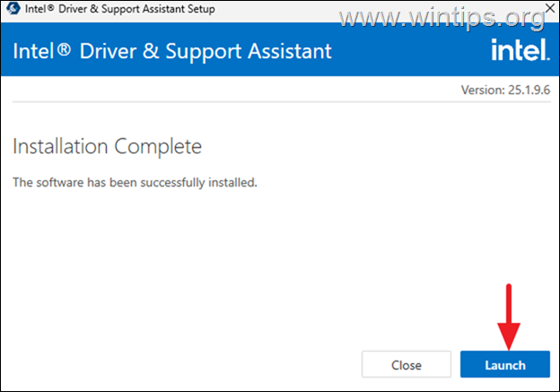560x392 pixels.
Task: Click the red arrow pointing at Launch
Action: pyautogui.click(x=509, y=317)
